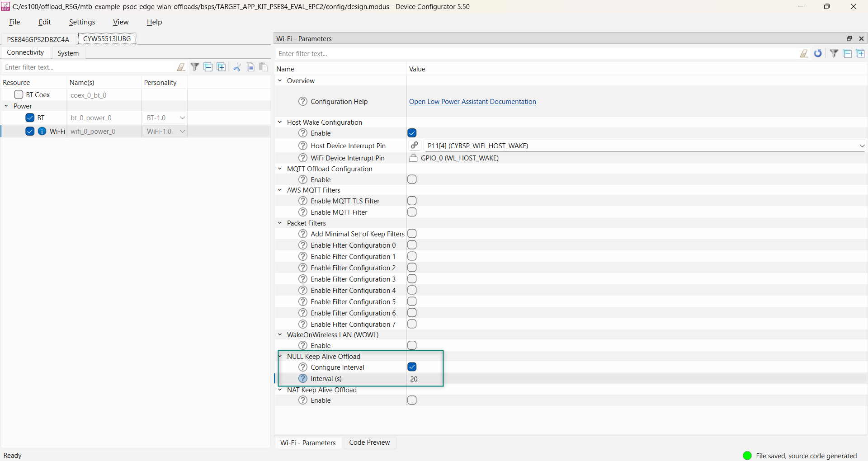Click the cut scissors icon in resource toolbar
This screenshot has height=461, width=868.
pyautogui.click(x=237, y=67)
